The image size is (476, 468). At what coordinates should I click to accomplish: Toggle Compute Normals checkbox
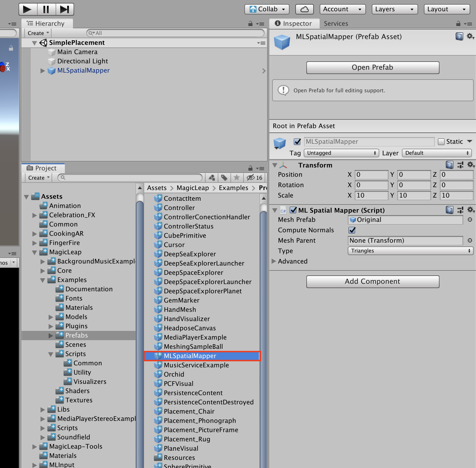(352, 230)
